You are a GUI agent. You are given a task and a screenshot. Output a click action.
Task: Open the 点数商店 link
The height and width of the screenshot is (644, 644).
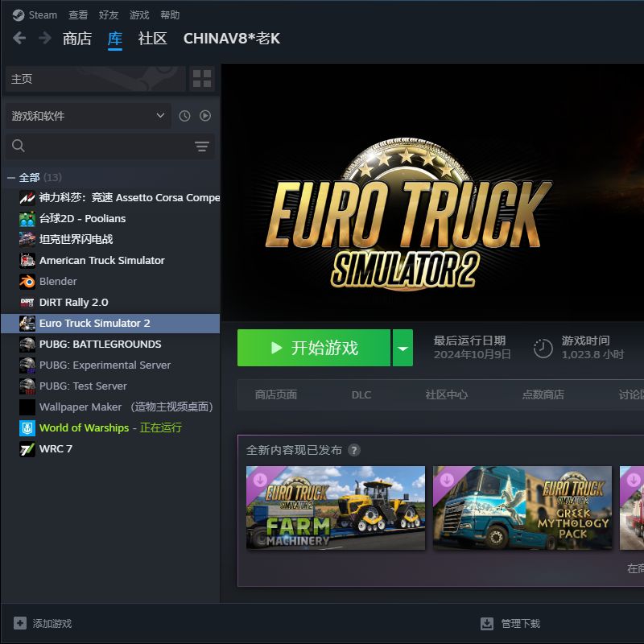[543, 394]
